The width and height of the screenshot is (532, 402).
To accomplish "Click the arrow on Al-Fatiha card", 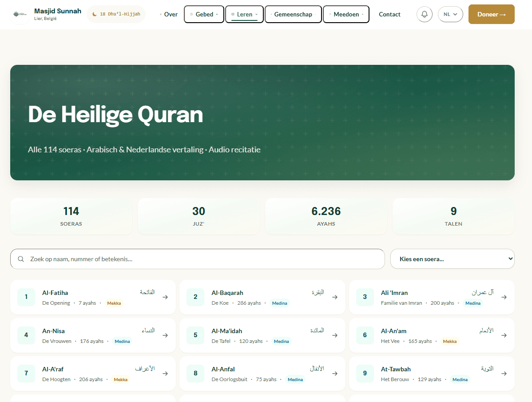I will pyautogui.click(x=165, y=297).
